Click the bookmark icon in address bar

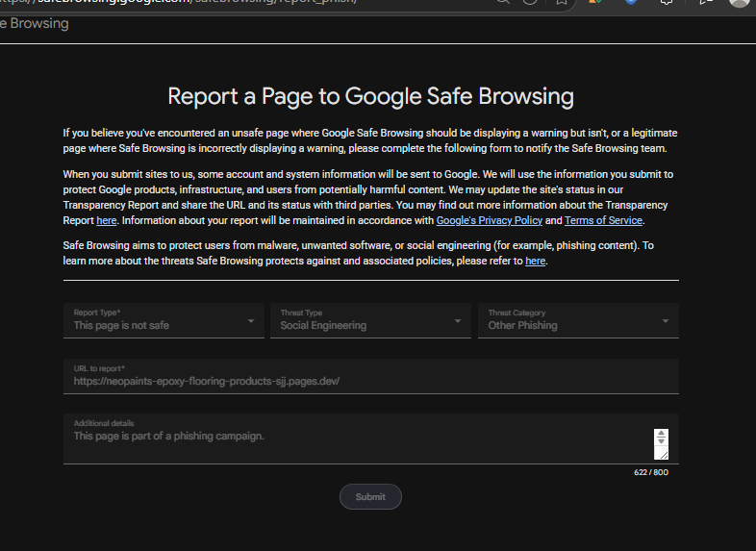(561, 3)
